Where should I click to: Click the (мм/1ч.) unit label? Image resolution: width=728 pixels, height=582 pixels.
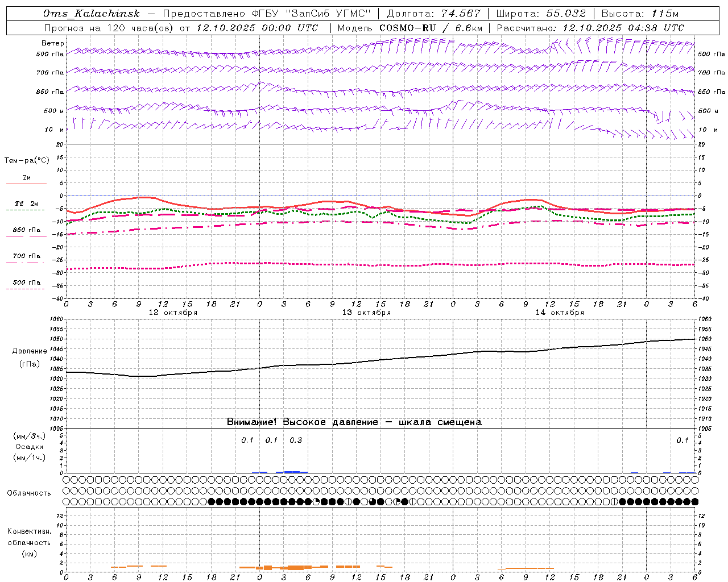click(30, 458)
